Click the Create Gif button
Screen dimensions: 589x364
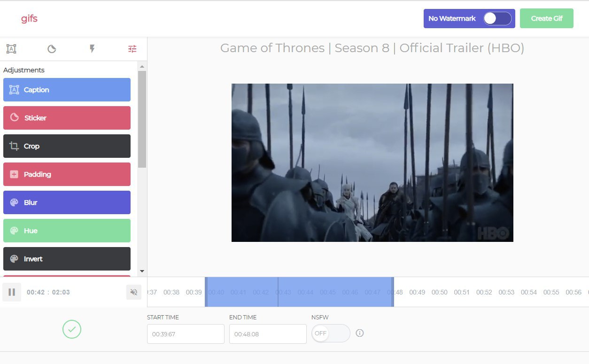tap(547, 18)
